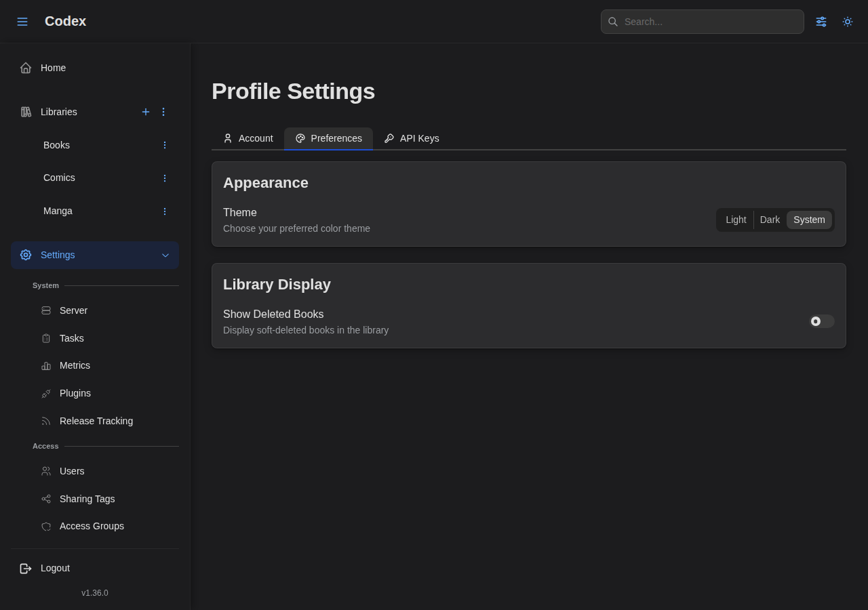This screenshot has height=610, width=868.
Task: Select the Dark theme option
Action: coord(770,220)
